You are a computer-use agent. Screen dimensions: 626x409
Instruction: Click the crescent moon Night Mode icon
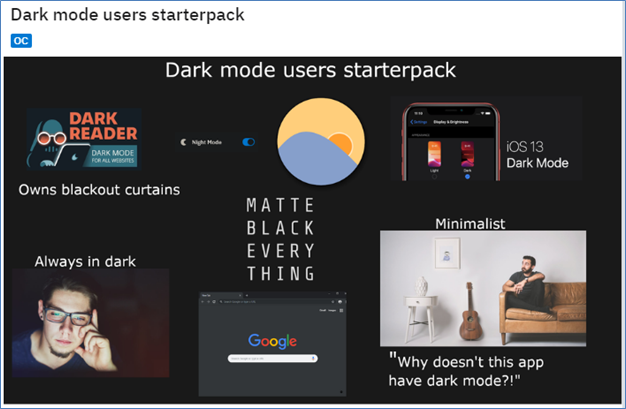tap(184, 142)
